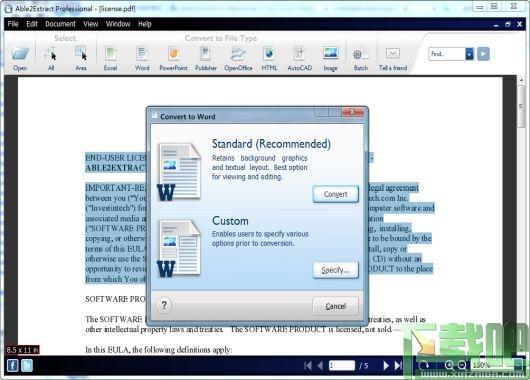This screenshot has width=530, height=380.
Task: Convert to OpenOffice from the toolbar
Action: coord(238,58)
